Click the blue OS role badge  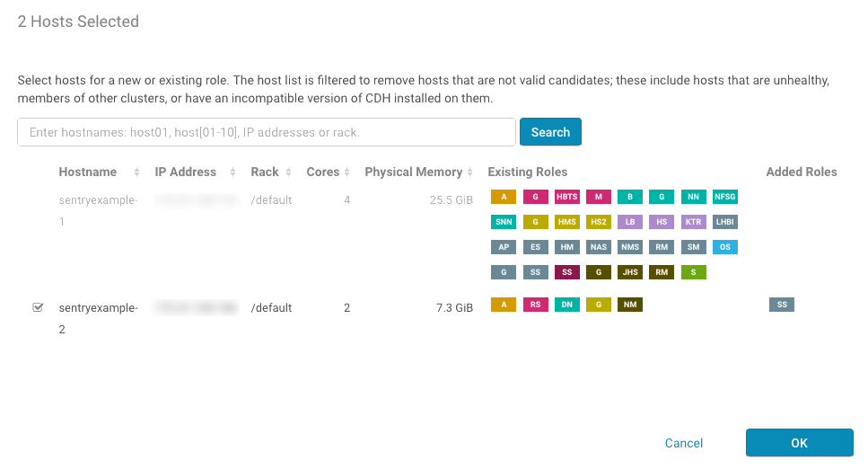click(724, 247)
